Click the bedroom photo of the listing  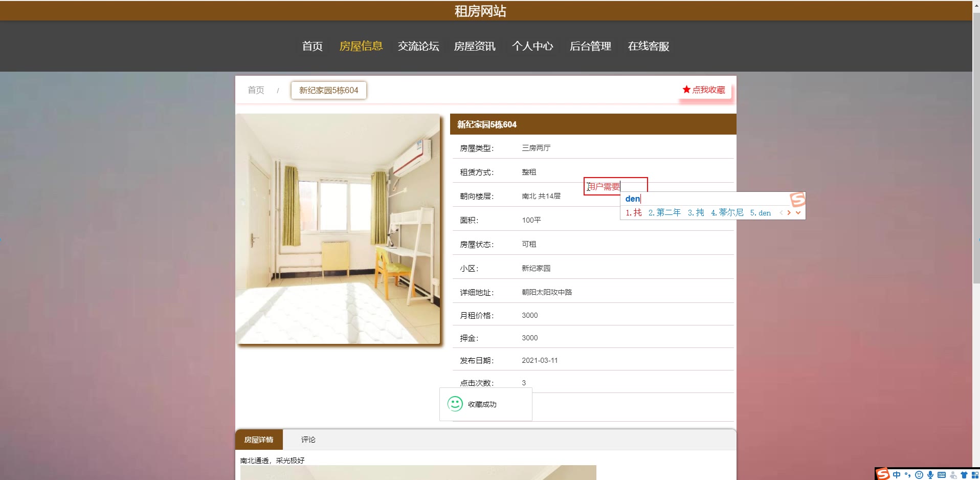338,228
